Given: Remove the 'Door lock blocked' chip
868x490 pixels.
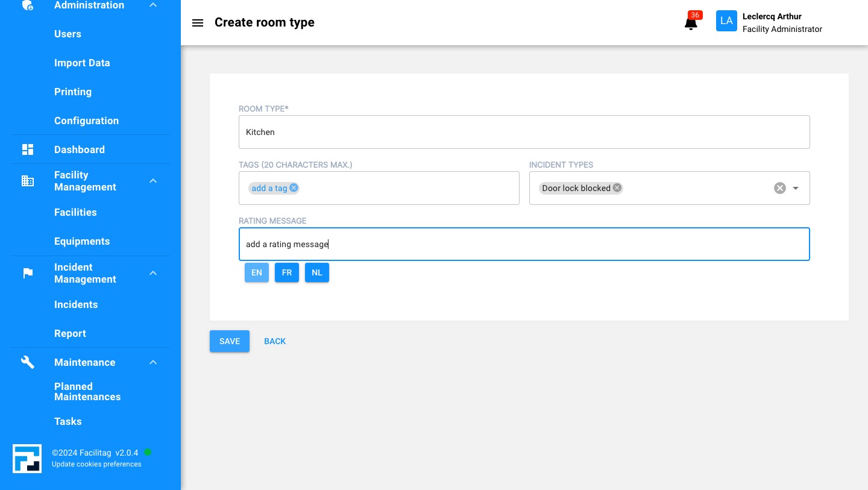Looking at the screenshot, I should [x=617, y=188].
